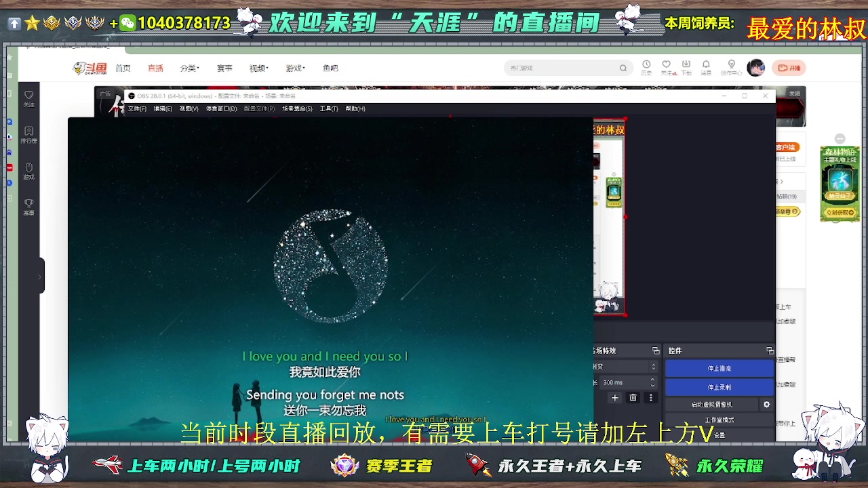Click the 关闭 label on the ad banner
This screenshot has height=488, width=868.
795,94
